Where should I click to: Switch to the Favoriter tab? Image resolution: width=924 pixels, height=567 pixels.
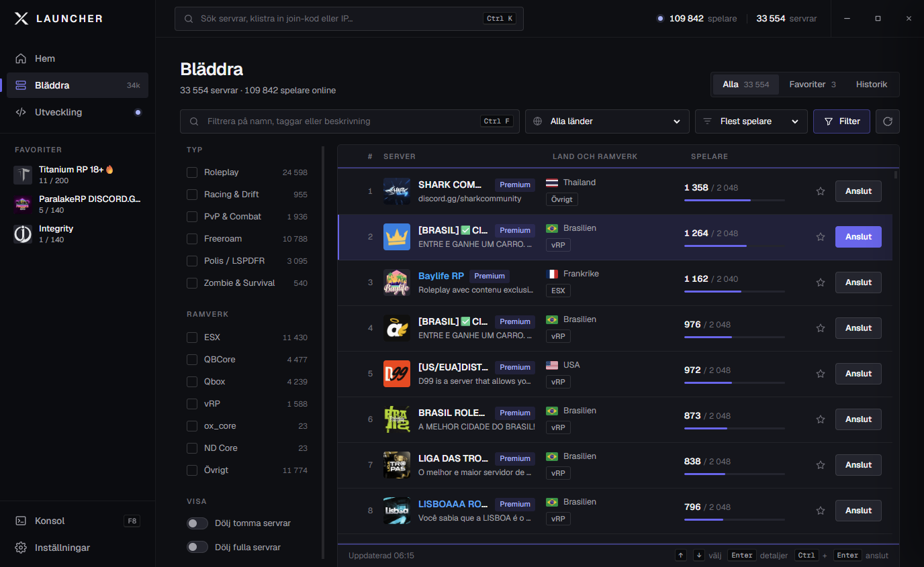813,85
